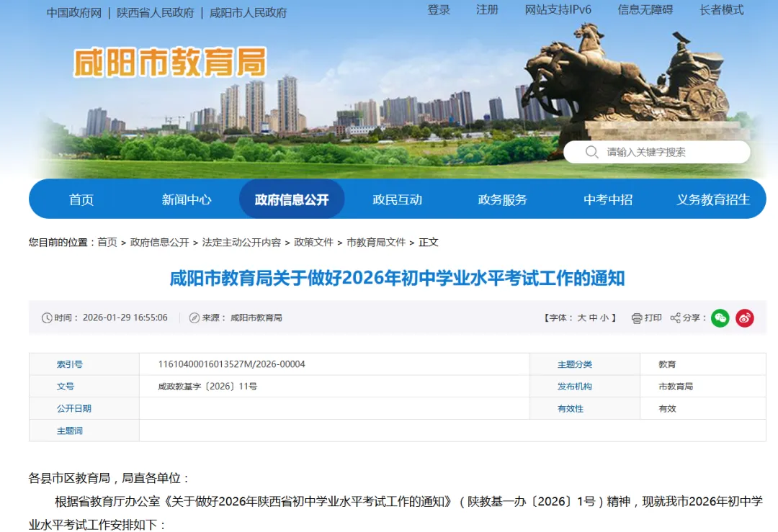The image size is (778, 532).
Task: Click the 注册 register link
Action: [487, 10]
